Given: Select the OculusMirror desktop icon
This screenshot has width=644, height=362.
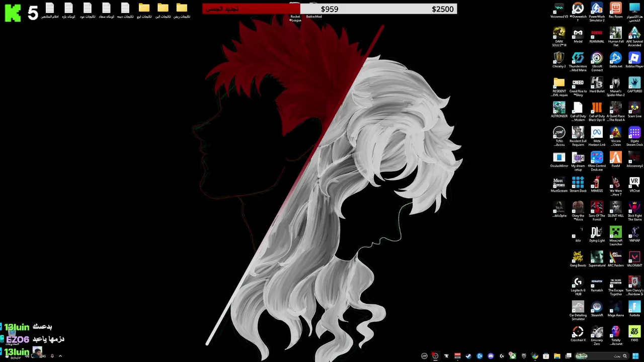Looking at the screenshot, I should 559,160.
